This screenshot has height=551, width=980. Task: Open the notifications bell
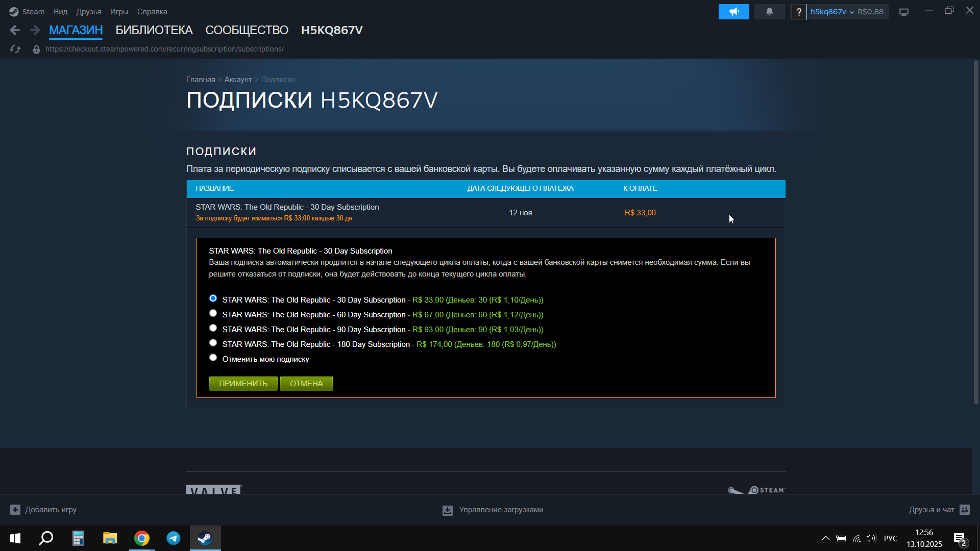(769, 12)
